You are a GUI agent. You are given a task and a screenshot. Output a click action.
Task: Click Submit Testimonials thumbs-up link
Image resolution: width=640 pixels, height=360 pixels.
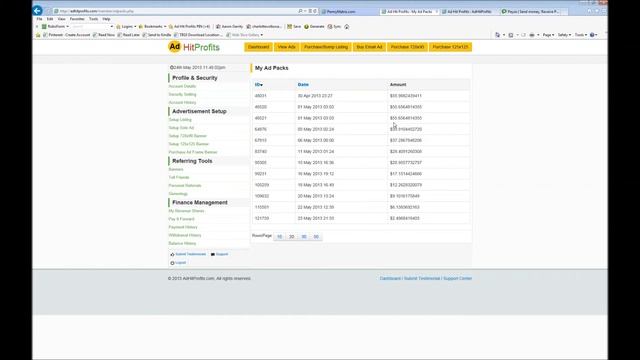click(x=188, y=254)
